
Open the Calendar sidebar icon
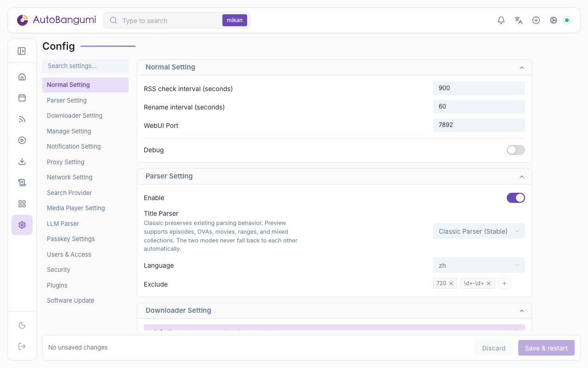point(22,98)
